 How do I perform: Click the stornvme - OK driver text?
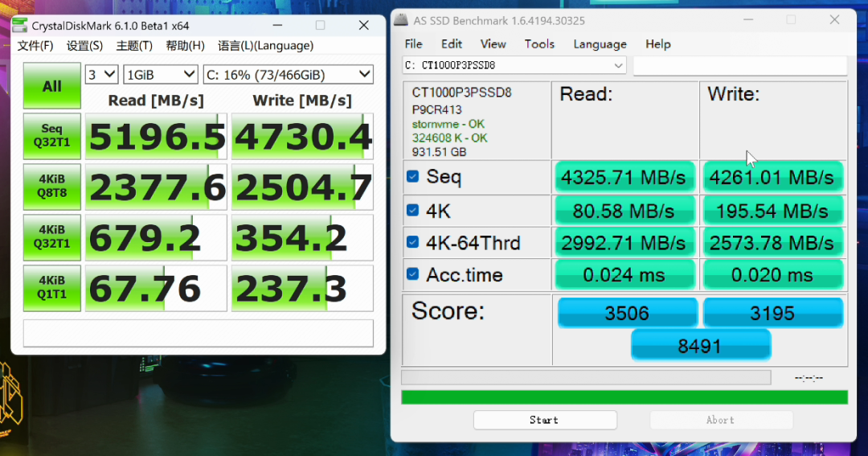pyautogui.click(x=448, y=124)
